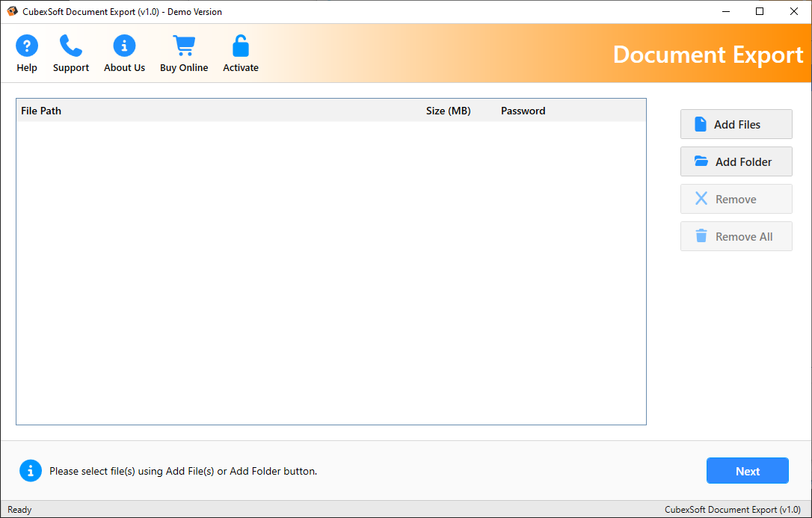
Task: Click the Support phone icon
Action: (x=70, y=45)
